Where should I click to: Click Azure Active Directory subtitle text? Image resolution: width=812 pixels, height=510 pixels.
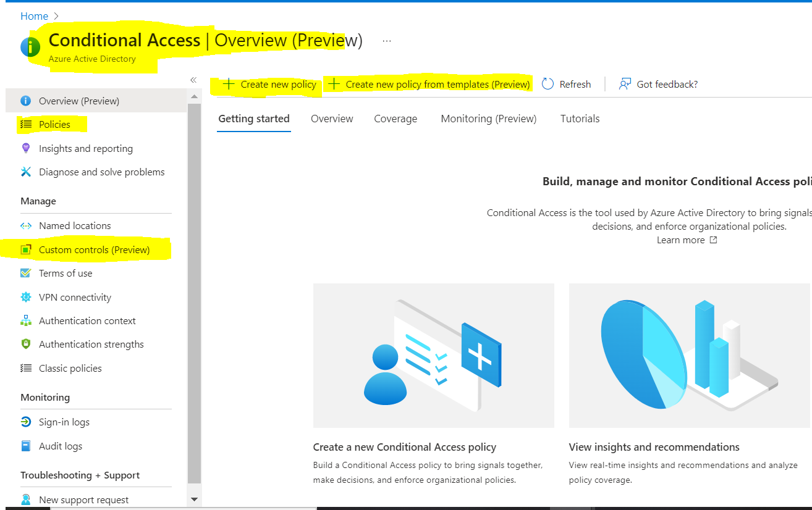92,59
